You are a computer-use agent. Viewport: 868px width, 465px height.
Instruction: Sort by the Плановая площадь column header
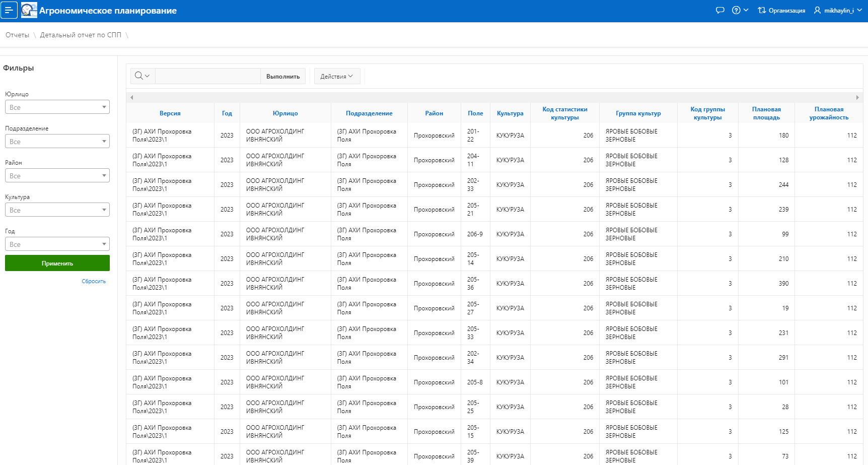coord(766,113)
